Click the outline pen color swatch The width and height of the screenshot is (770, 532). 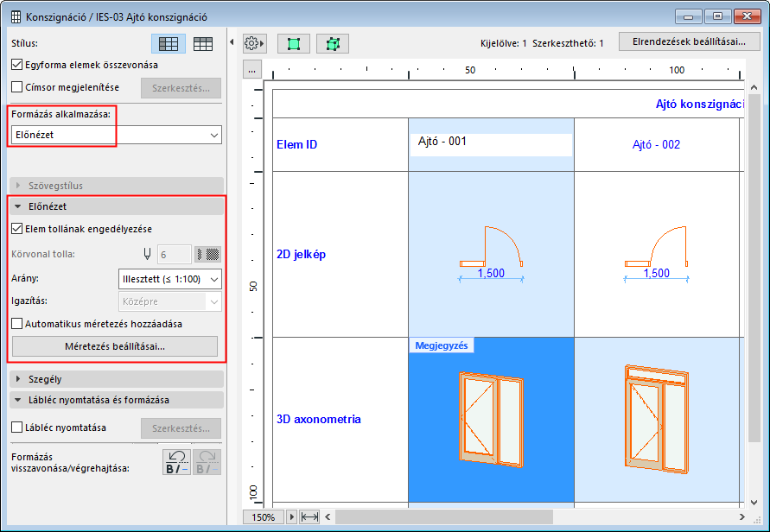[x=207, y=254]
